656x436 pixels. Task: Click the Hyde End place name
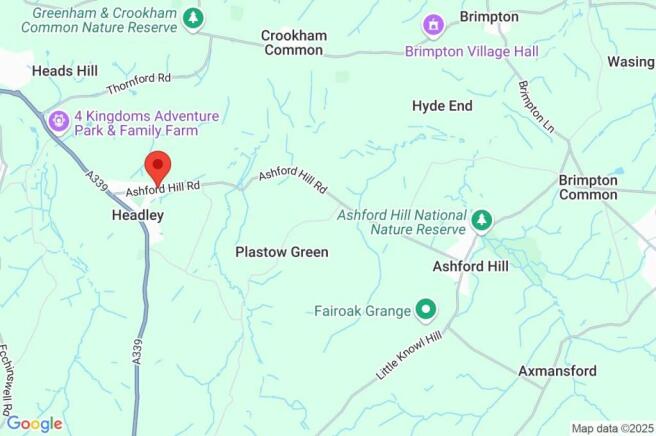coord(442,106)
